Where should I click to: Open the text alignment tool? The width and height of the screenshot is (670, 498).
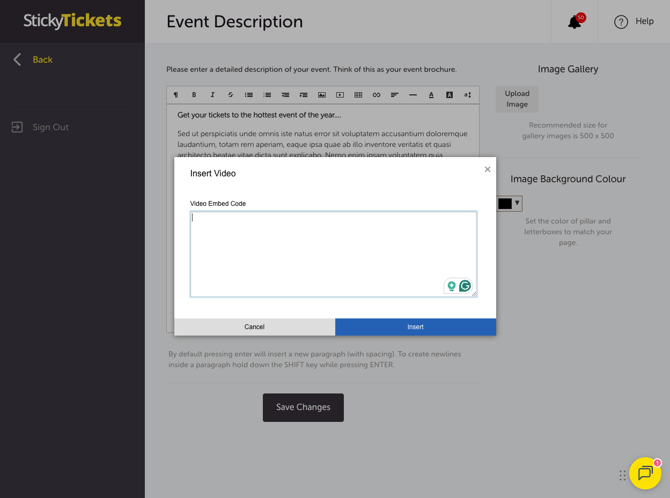click(x=394, y=95)
